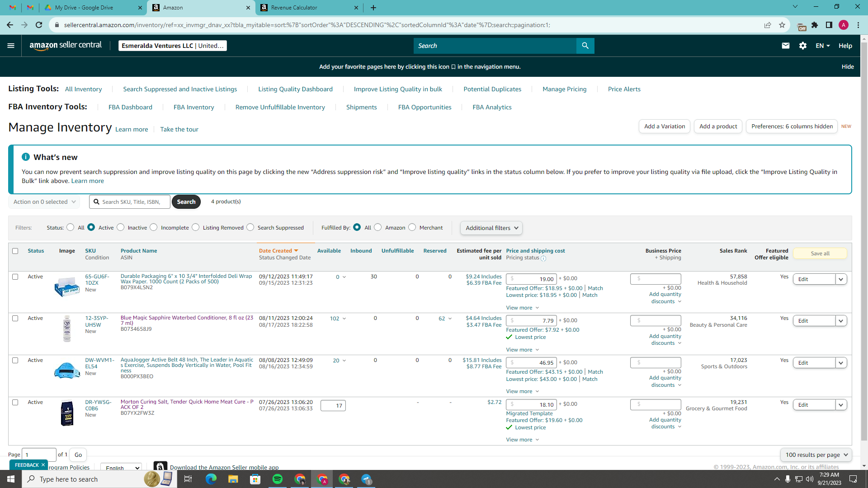
Task: Open Preferences: 6 columns hidden
Action: [792, 127]
